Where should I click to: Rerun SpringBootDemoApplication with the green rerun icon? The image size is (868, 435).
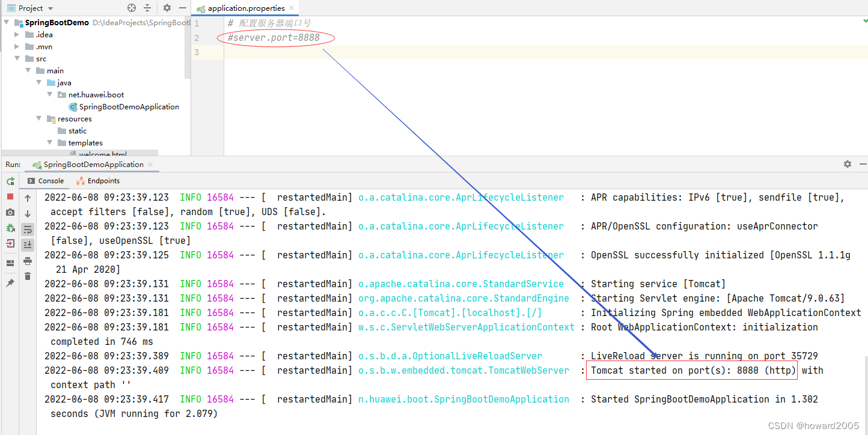point(10,181)
